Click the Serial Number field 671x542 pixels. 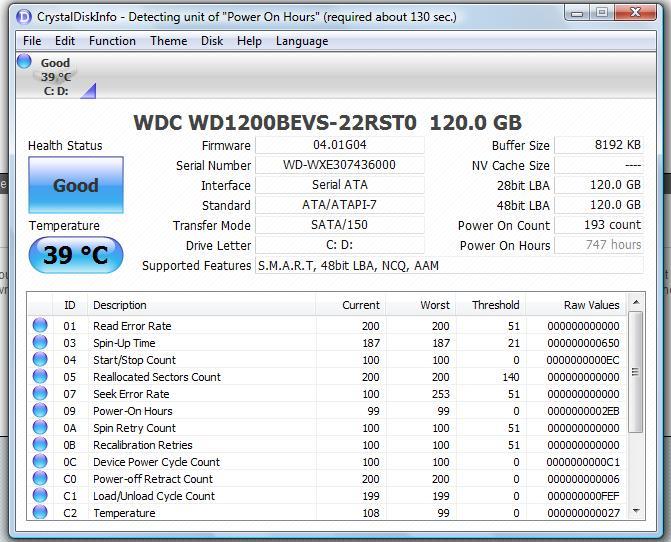pos(340,165)
